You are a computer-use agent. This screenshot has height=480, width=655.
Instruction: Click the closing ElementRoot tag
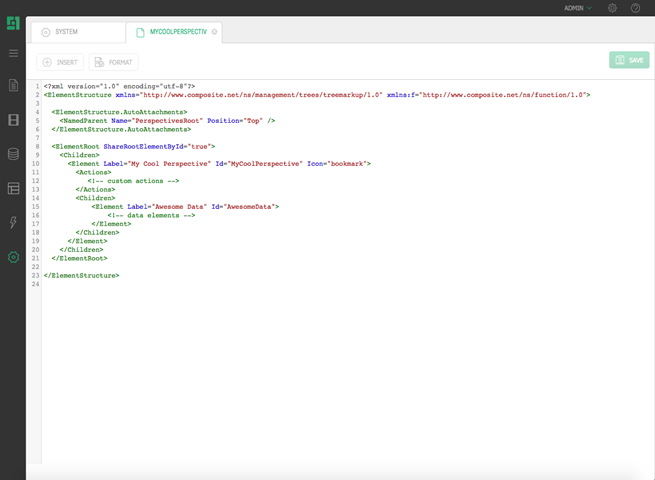point(79,259)
